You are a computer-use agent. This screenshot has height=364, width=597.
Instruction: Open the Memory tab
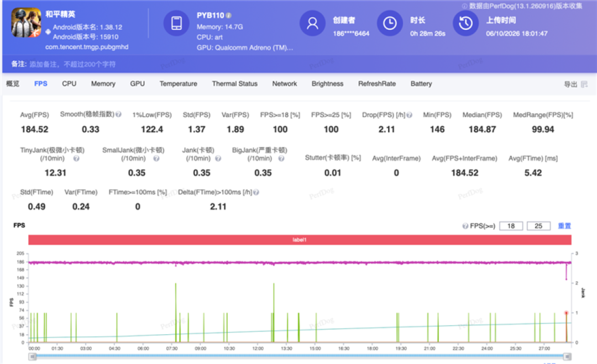click(x=103, y=83)
